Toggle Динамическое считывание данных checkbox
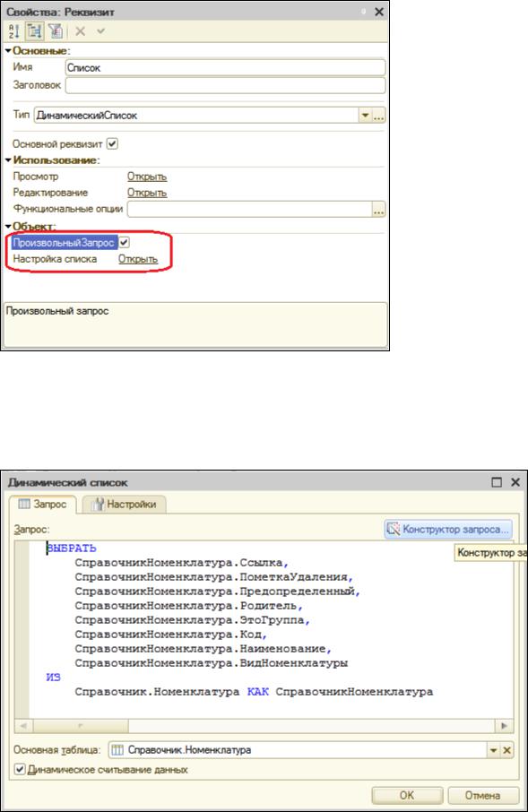The height and width of the screenshot is (812, 528). click(20, 770)
